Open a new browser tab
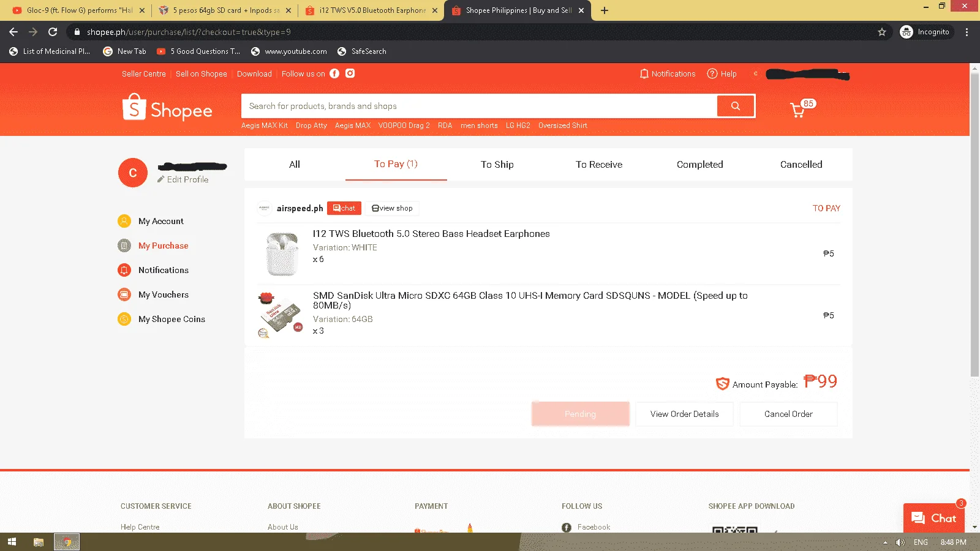The width and height of the screenshot is (980, 551). pos(605,10)
